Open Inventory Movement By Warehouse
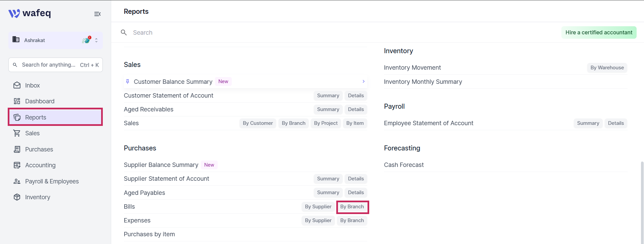This screenshot has height=244, width=644. (607, 68)
